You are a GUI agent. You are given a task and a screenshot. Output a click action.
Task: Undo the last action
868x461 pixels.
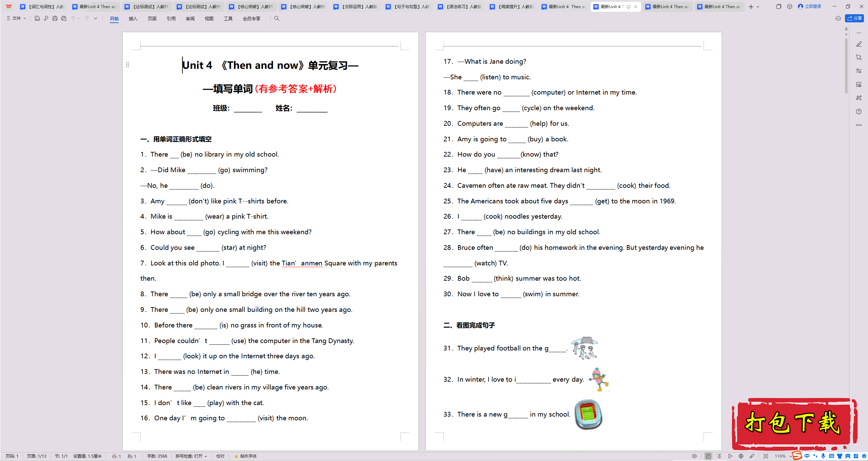73,19
